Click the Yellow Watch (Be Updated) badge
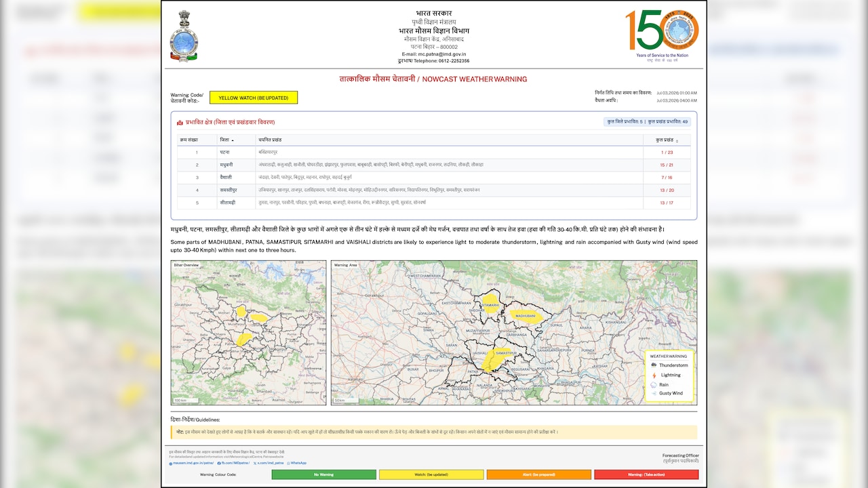Screen dimensions: 868x488 click(x=254, y=98)
